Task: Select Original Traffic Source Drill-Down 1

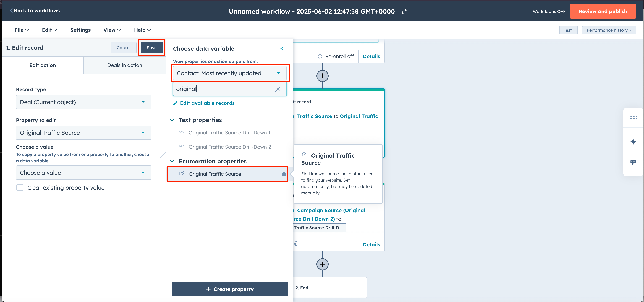Action: [x=229, y=133]
